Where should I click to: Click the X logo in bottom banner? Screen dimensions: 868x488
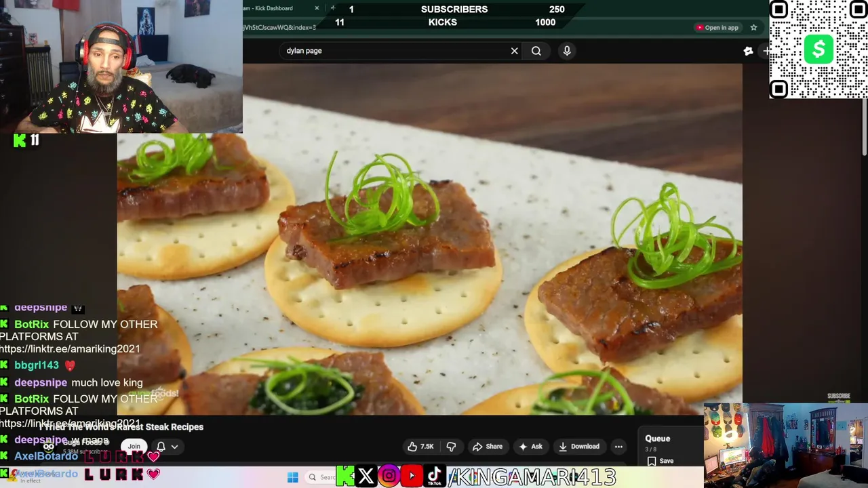366,476
